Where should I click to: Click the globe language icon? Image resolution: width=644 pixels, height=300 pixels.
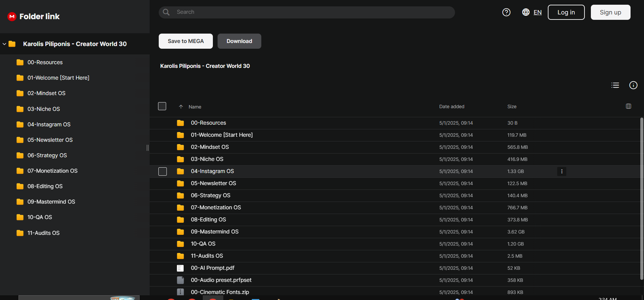coord(526,12)
